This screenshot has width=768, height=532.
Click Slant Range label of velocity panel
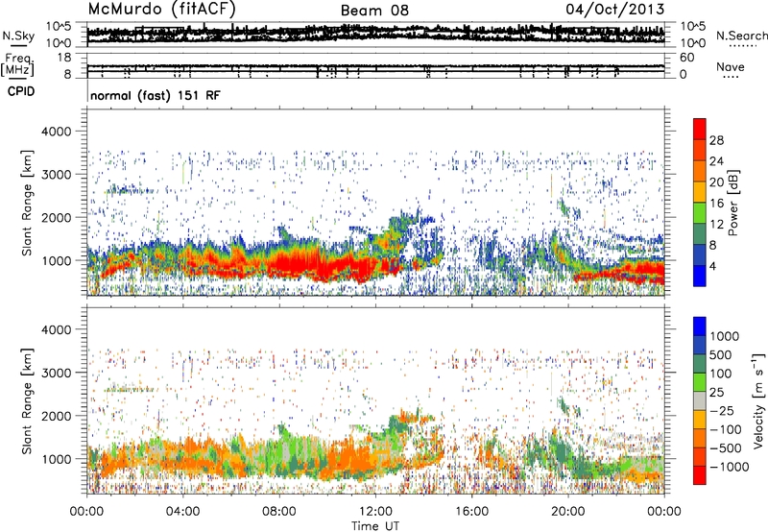coord(27,400)
